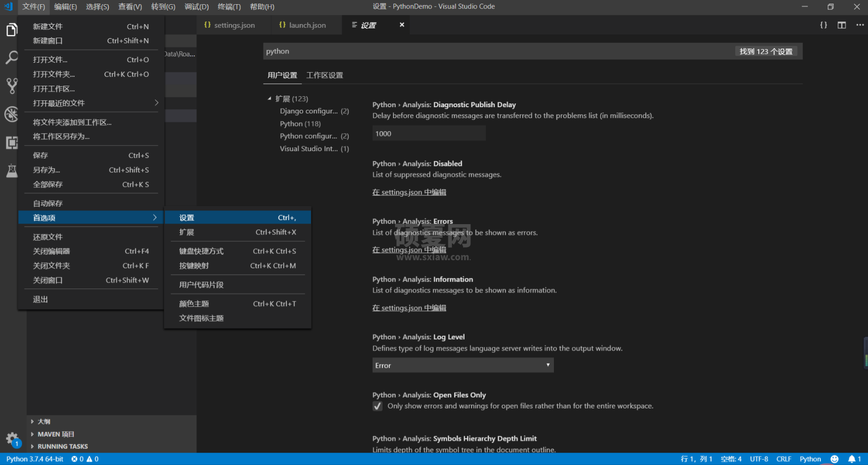
Task: Collapse the 扩展 (123) tree group
Action: 270,98
